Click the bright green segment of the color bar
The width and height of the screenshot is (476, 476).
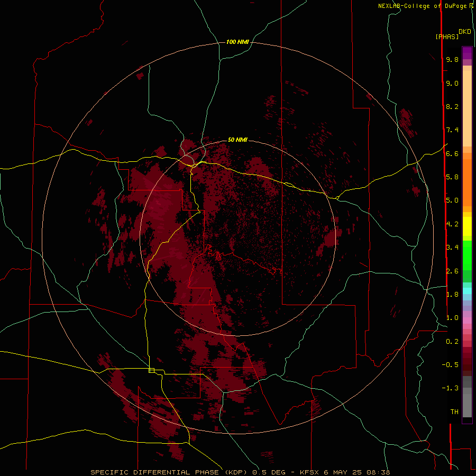pyautogui.click(x=467, y=255)
